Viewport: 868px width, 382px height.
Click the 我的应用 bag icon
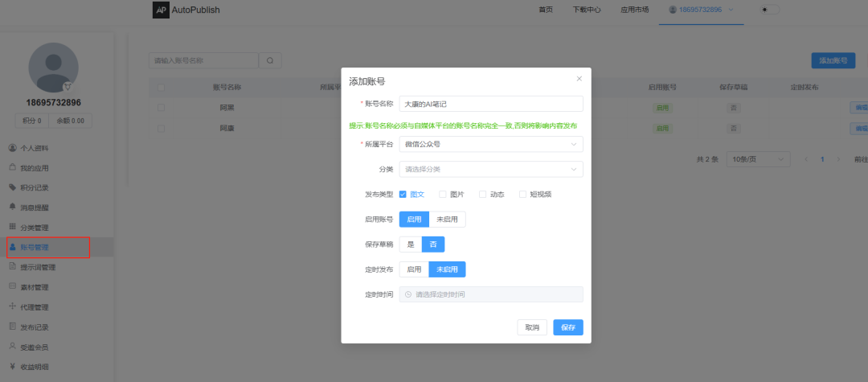(x=13, y=168)
